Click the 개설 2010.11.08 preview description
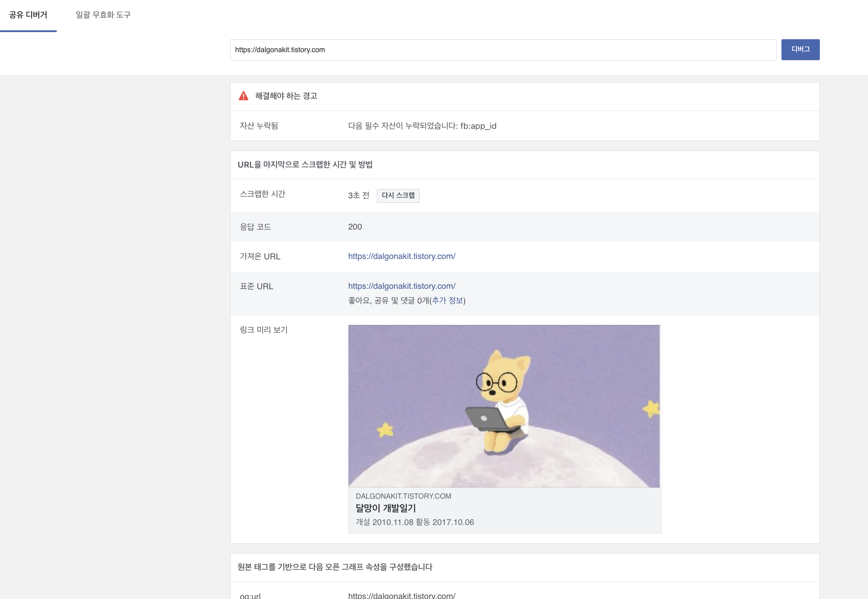The width and height of the screenshot is (868, 599). (415, 522)
